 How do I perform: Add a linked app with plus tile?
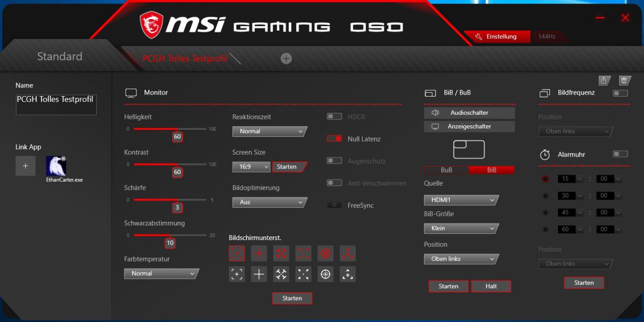click(x=26, y=166)
